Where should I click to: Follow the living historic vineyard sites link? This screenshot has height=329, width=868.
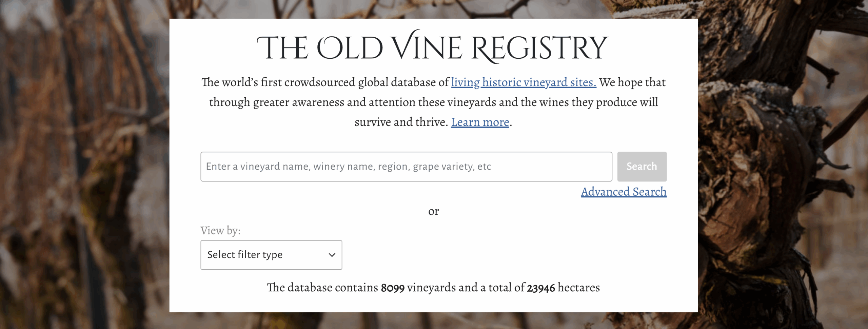coord(523,82)
